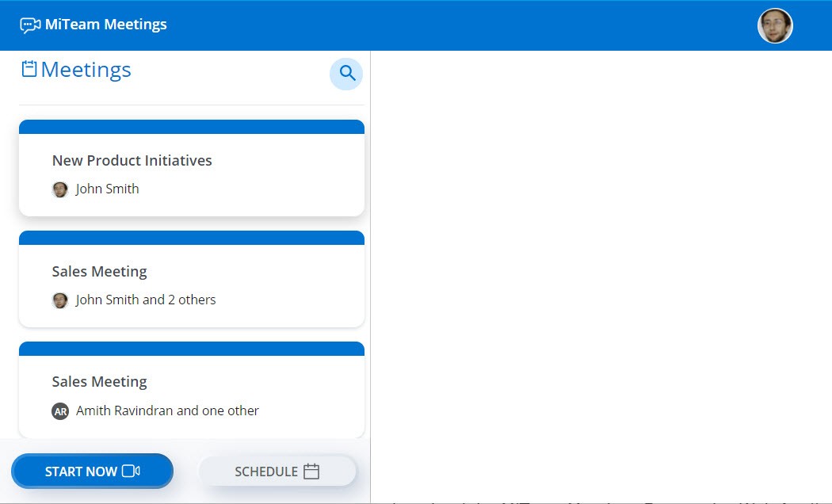Open Sales Meeting with John Smith and 2 others
832x504 pixels.
tap(99, 272)
